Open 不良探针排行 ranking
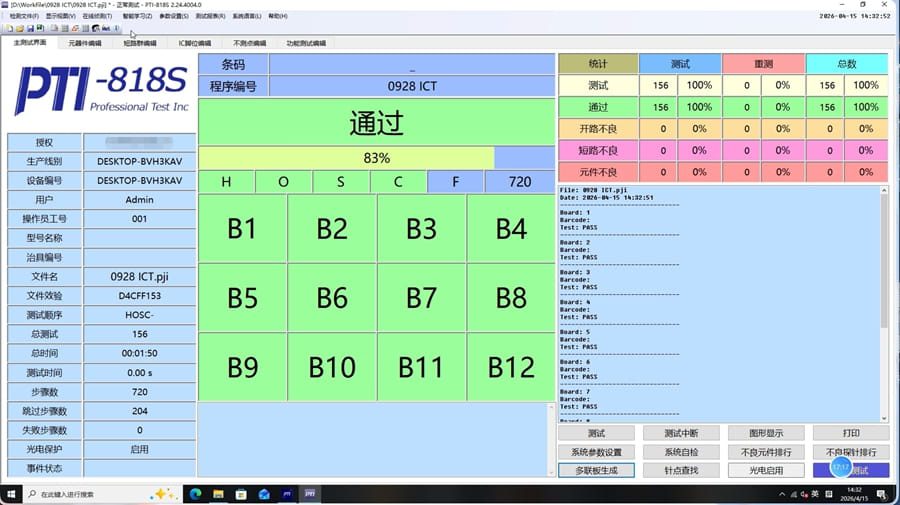The image size is (900, 505). pyautogui.click(x=851, y=452)
